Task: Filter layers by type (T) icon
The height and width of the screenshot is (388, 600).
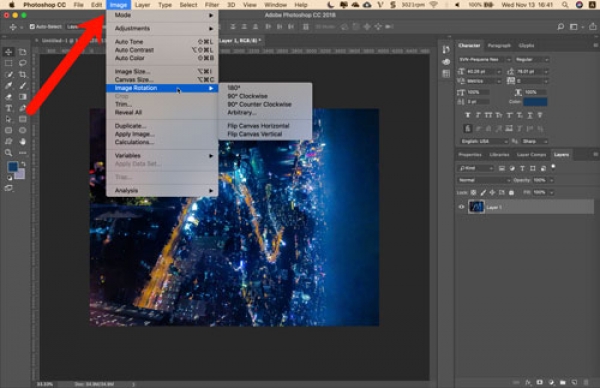Action: coord(522,168)
